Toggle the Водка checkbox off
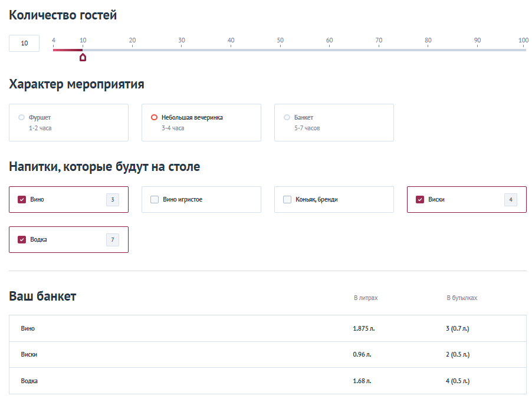This screenshot has width=532, height=402. (x=22, y=240)
